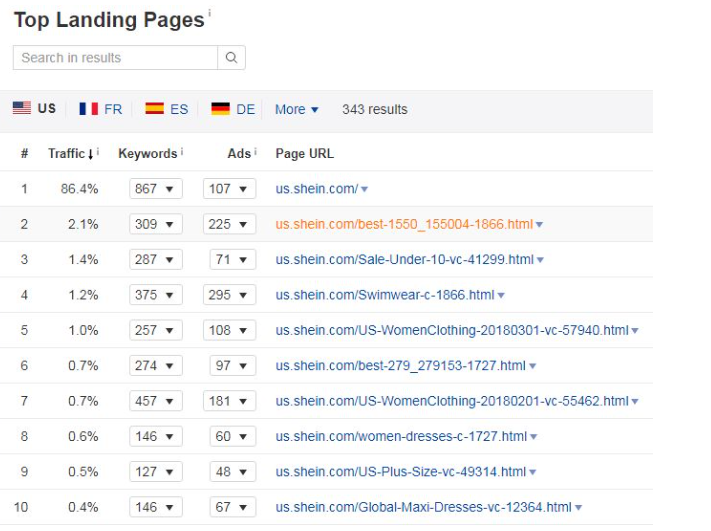Expand the 181 ads dropdown

229,401
